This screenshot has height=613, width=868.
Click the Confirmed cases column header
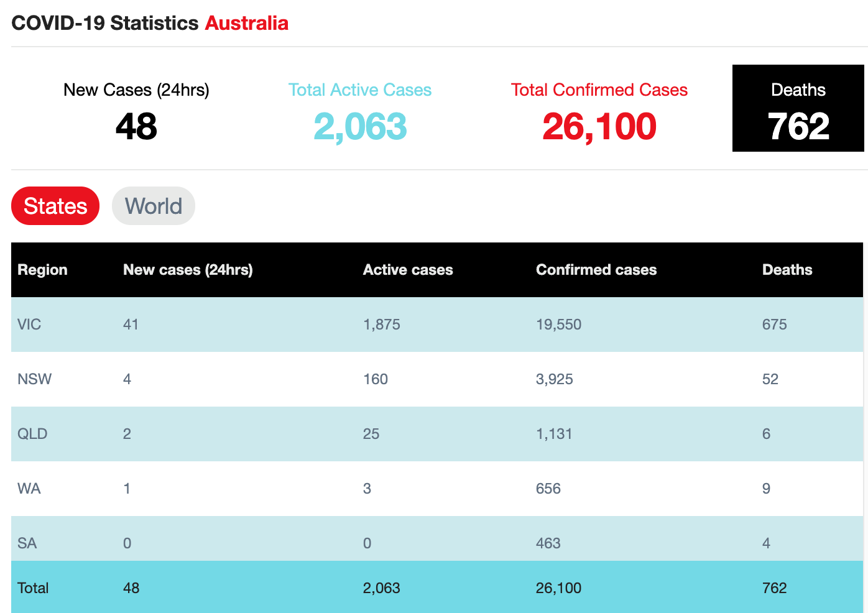click(596, 270)
